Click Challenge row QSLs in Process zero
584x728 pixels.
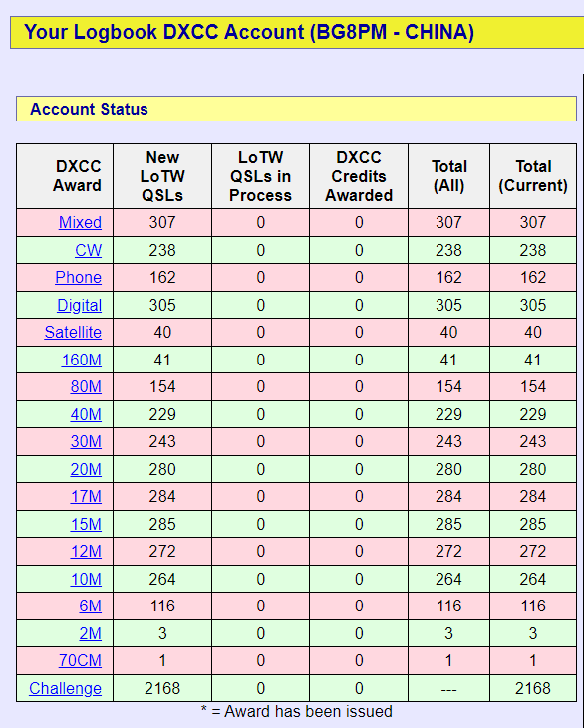point(261,688)
